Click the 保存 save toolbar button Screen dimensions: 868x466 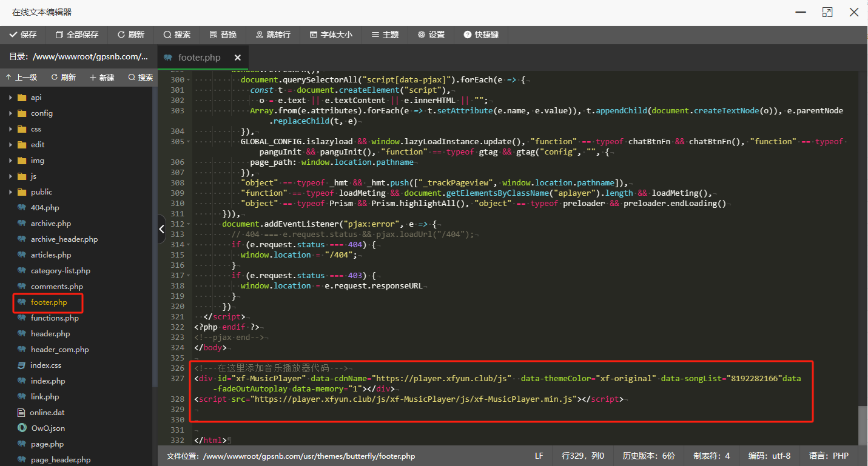tap(23, 35)
